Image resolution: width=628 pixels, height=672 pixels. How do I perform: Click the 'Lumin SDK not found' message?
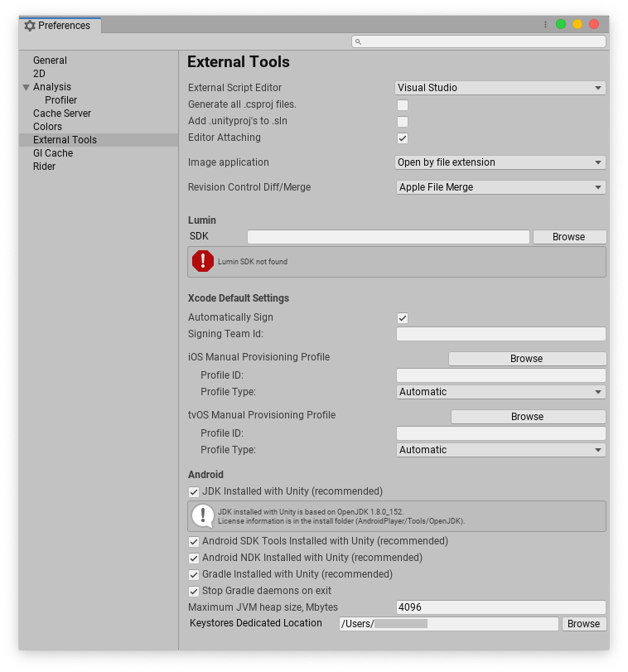pyautogui.click(x=253, y=262)
